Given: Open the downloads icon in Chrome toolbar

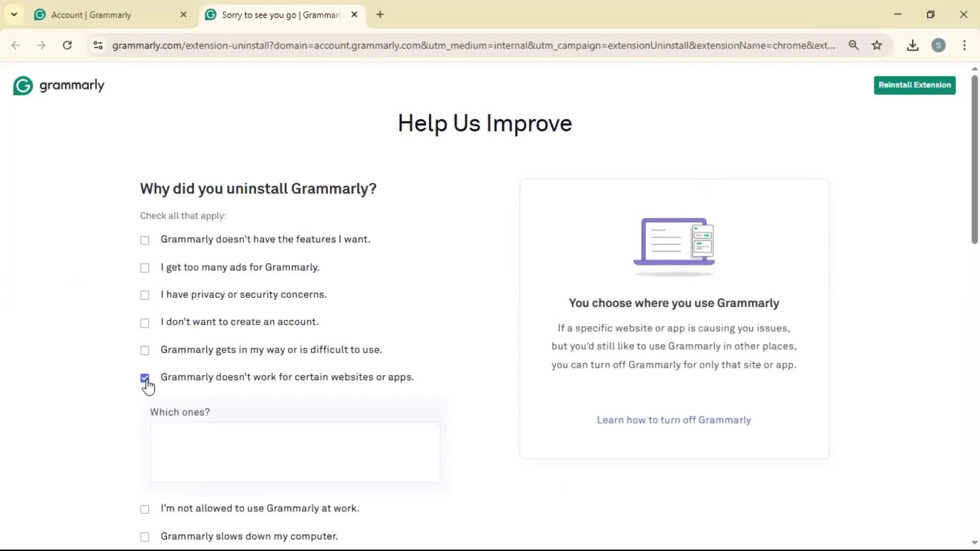Looking at the screenshot, I should (913, 45).
